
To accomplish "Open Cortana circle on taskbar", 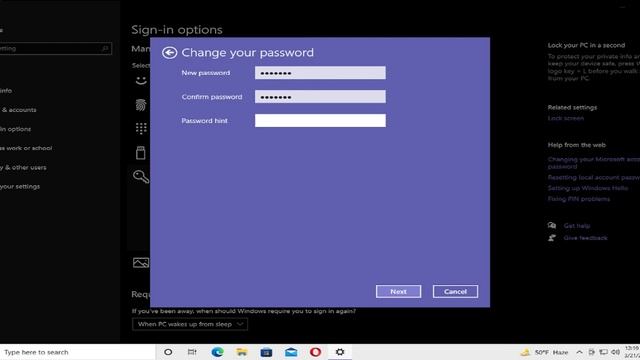I will (168, 352).
